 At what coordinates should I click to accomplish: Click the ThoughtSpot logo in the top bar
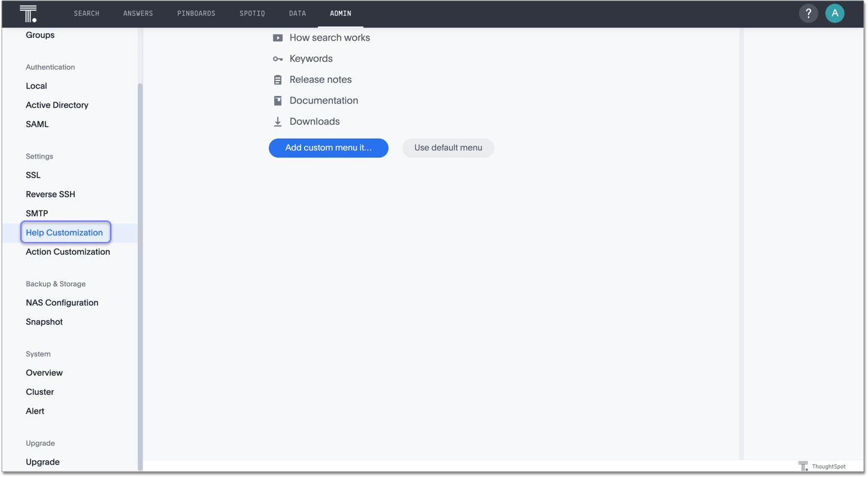(x=28, y=13)
